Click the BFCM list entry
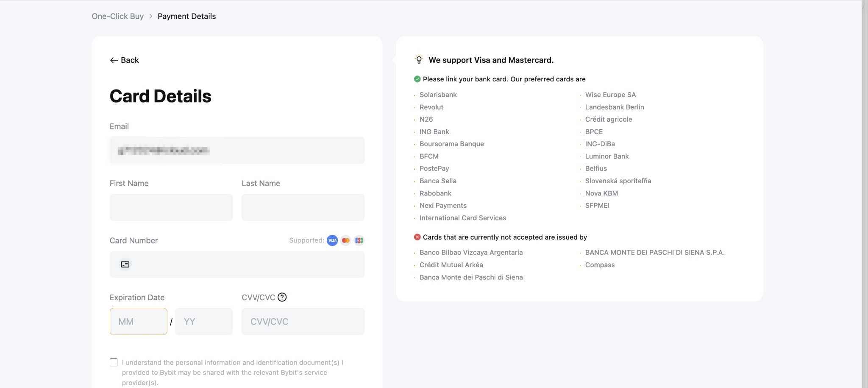Screen dimensions: 868x388 (429, 156)
